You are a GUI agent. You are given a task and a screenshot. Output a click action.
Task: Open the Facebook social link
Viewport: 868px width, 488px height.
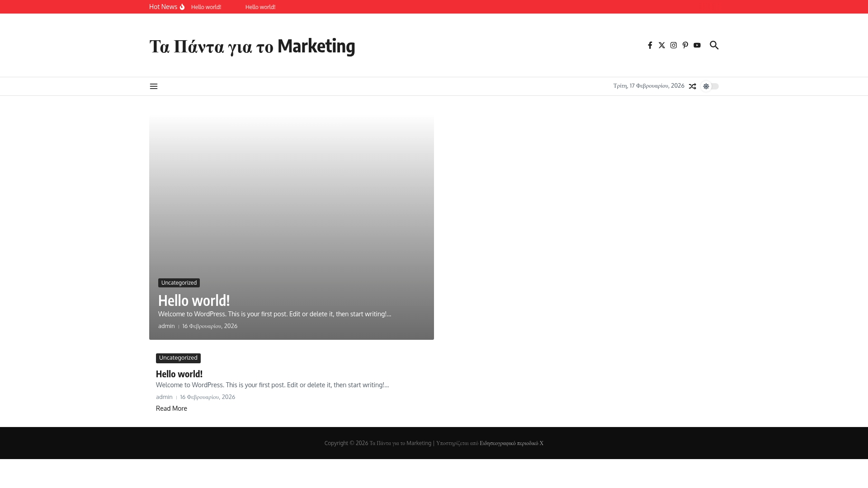[x=650, y=45]
